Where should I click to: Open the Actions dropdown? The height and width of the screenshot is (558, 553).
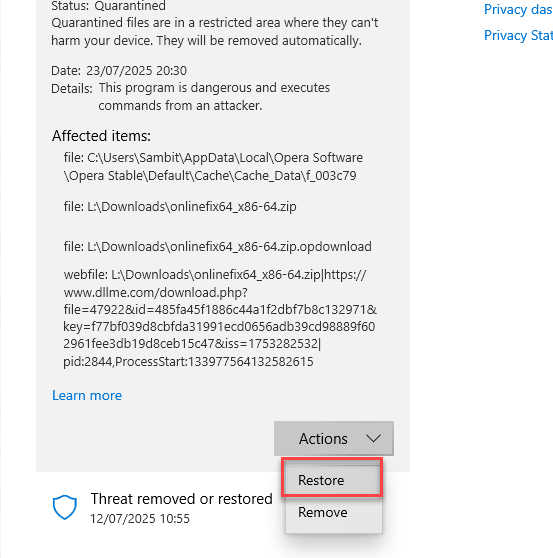(334, 438)
